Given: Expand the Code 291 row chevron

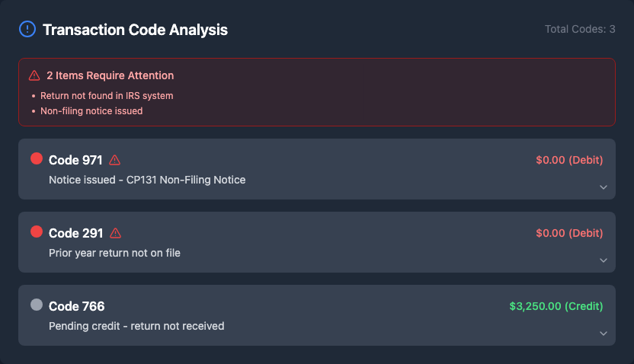Looking at the screenshot, I should click(603, 260).
